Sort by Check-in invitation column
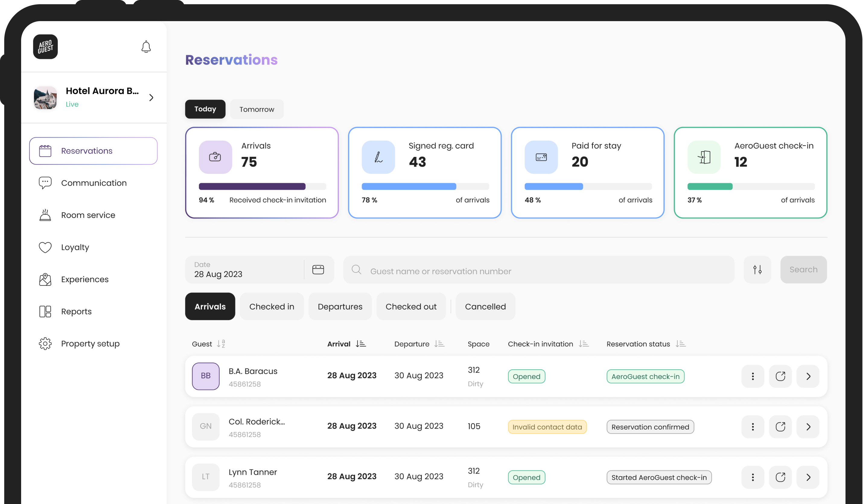 pyautogui.click(x=584, y=344)
